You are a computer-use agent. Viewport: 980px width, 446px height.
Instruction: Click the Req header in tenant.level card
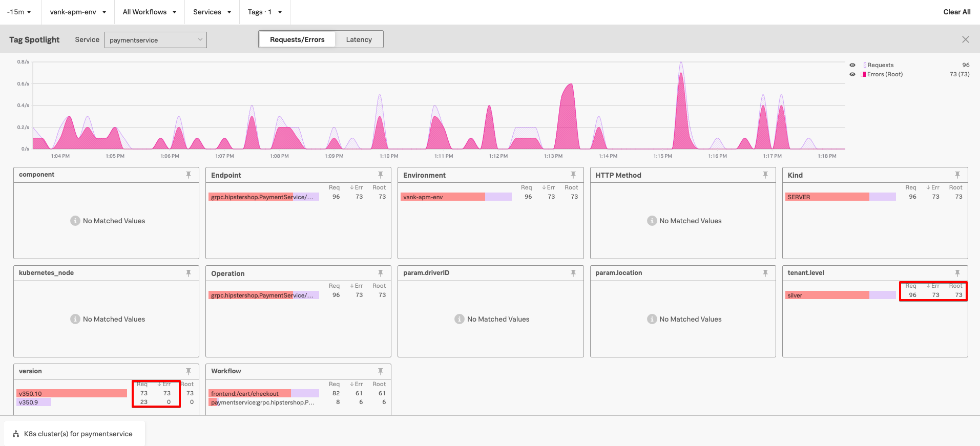(x=911, y=286)
